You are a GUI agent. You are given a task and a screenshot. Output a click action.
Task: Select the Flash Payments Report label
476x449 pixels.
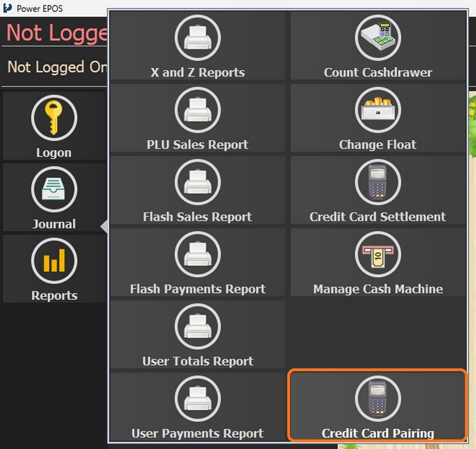(x=198, y=289)
